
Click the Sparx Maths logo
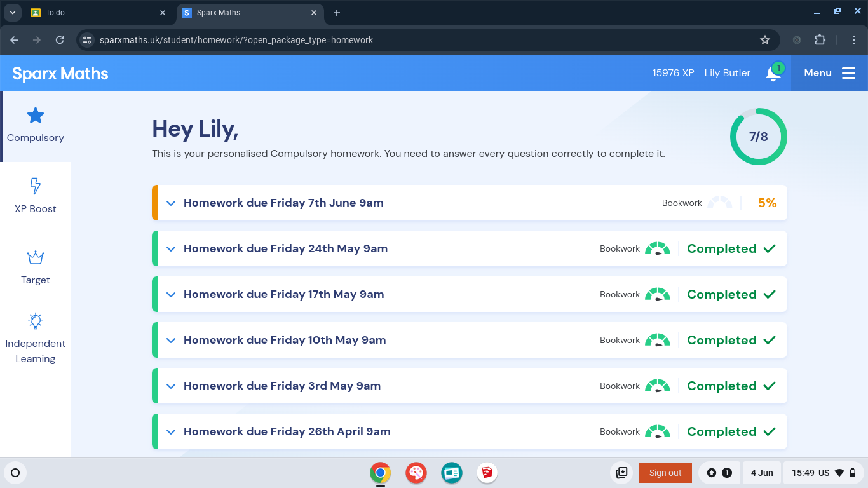[x=60, y=74]
